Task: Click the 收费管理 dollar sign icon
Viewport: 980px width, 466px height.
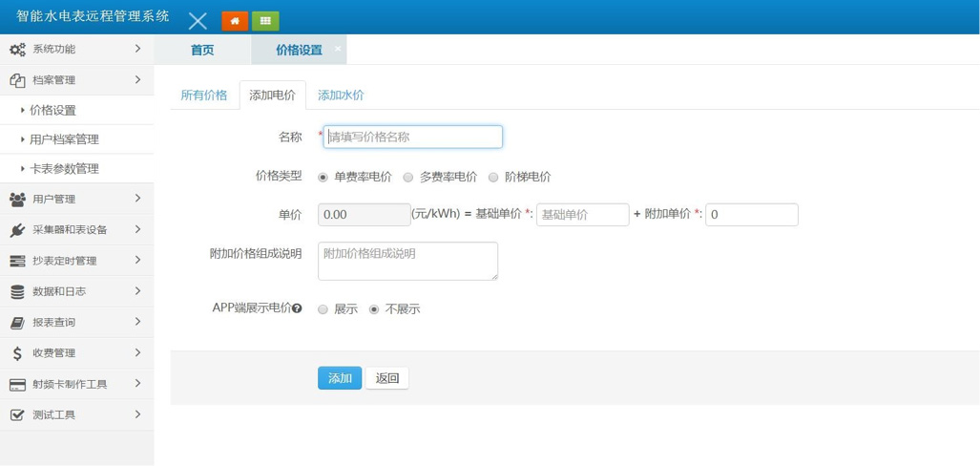Action: pyautogui.click(x=17, y=353)
